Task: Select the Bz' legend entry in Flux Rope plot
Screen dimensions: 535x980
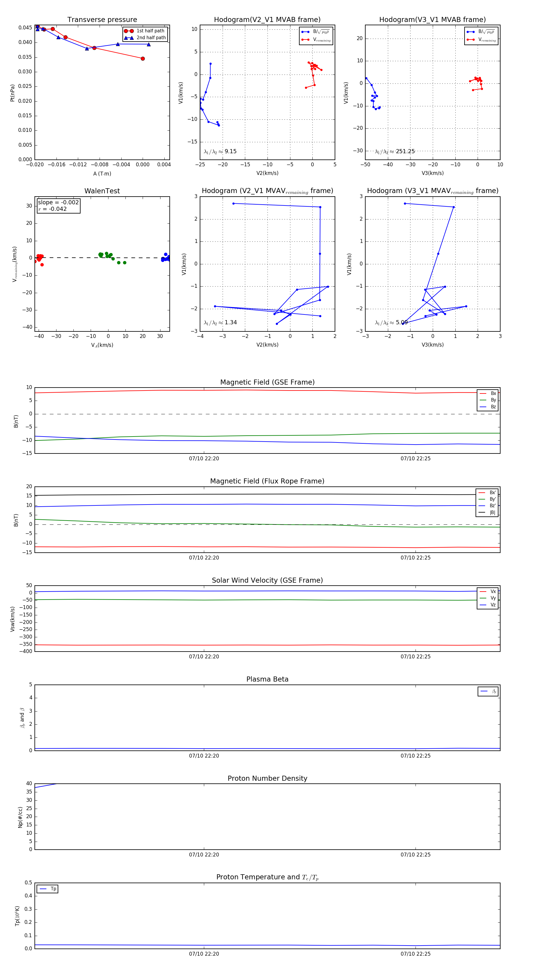Action: [487, 506]
